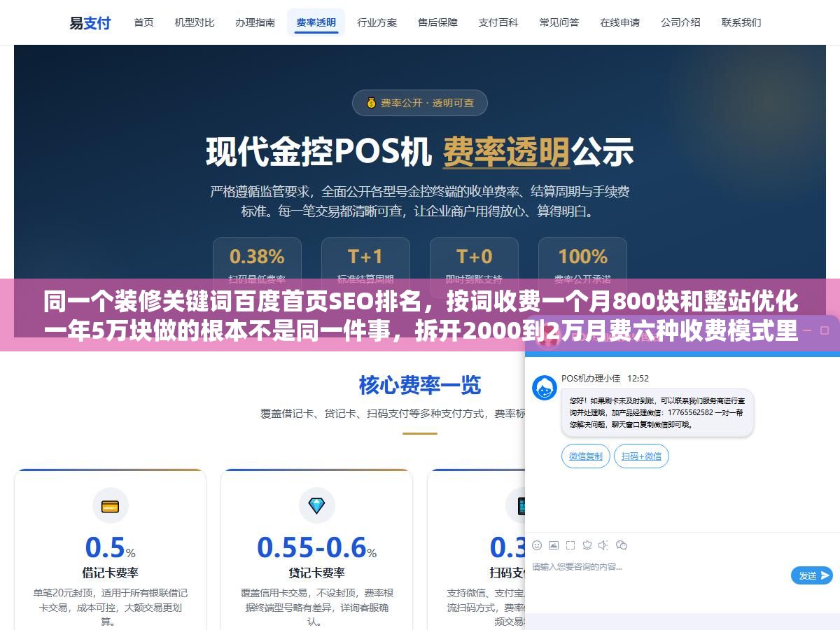Maximize the chat window
This screenshot has width=840, height=630.
point(824,329)
